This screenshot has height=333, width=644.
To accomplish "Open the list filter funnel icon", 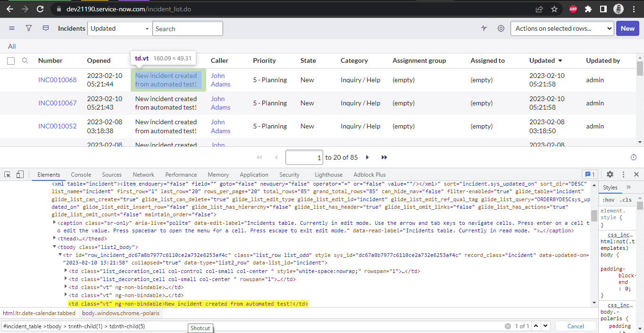I will [x=29, y=28].
